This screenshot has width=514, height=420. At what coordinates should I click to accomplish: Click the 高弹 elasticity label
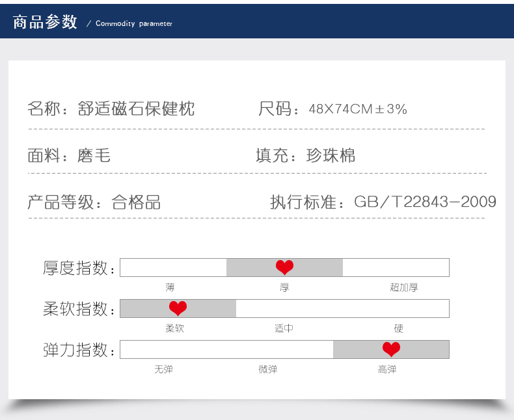(387, 369)
